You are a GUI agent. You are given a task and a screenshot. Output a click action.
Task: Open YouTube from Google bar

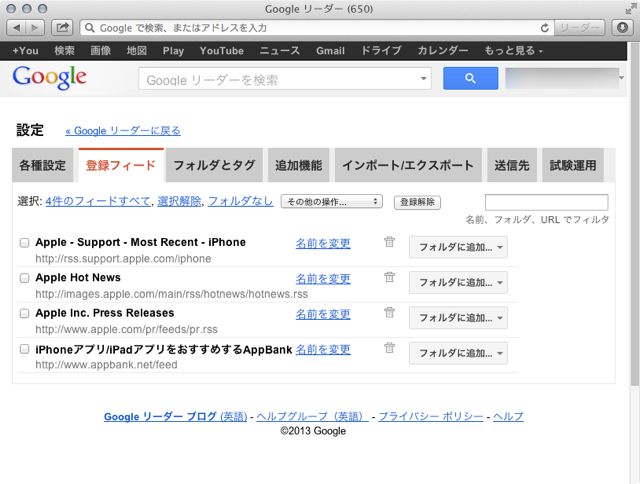[222, 51]
